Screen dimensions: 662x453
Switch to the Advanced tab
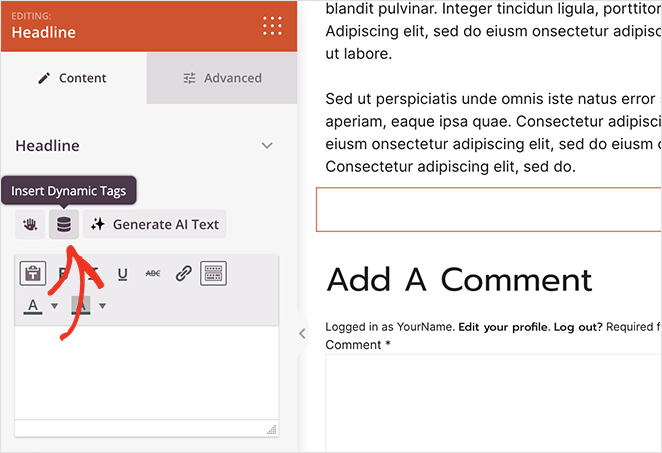[222, 78]
